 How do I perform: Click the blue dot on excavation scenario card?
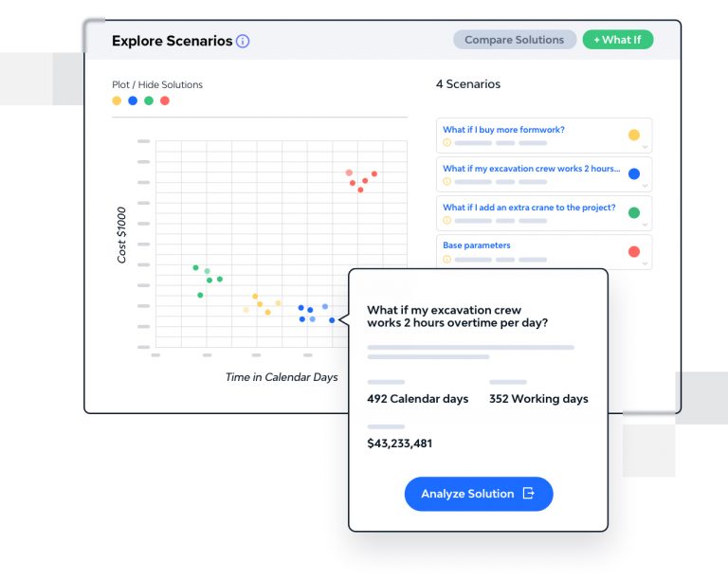[634, 174]
